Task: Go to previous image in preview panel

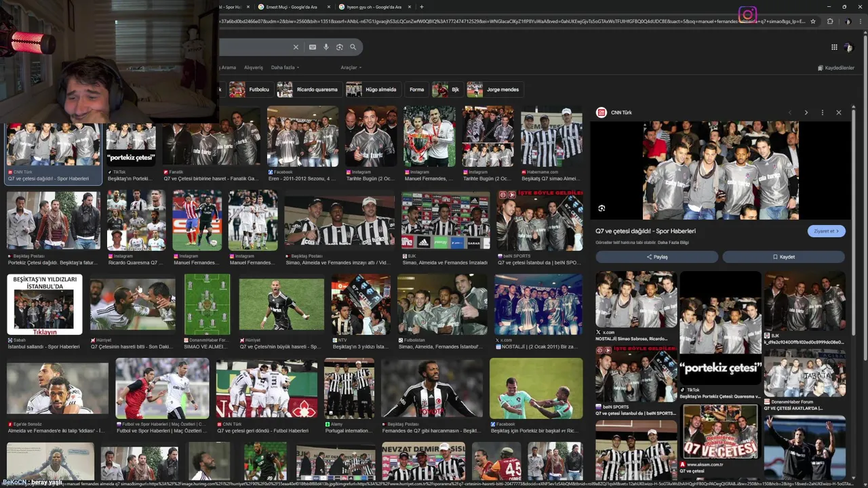Action: [x=790, y=113]
